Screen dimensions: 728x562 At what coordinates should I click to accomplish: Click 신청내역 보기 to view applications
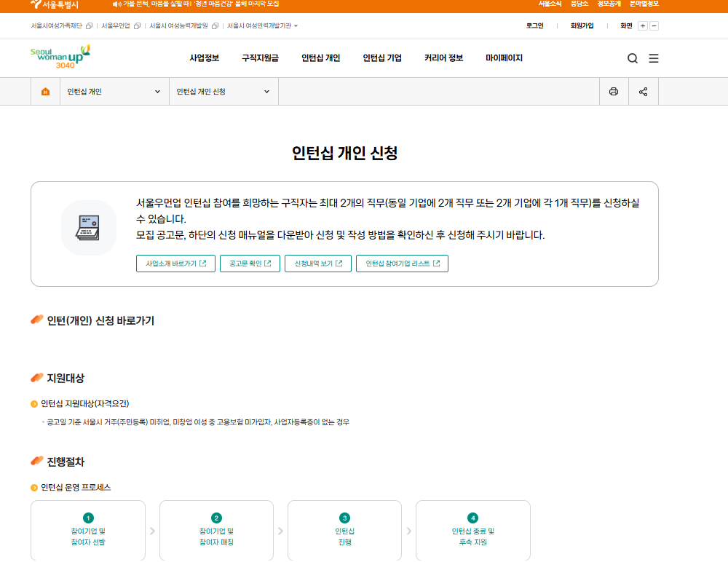point(317,264)
